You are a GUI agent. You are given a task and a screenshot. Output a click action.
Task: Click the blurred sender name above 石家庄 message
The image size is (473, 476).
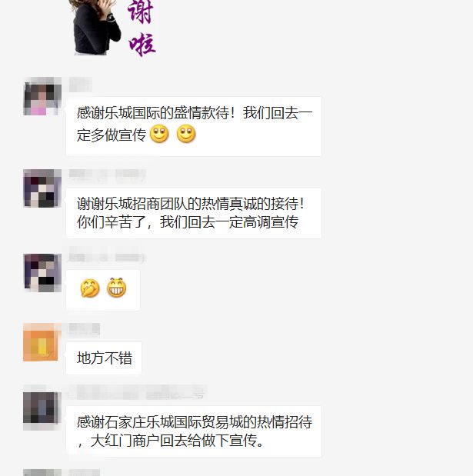[x=137, y=392]
